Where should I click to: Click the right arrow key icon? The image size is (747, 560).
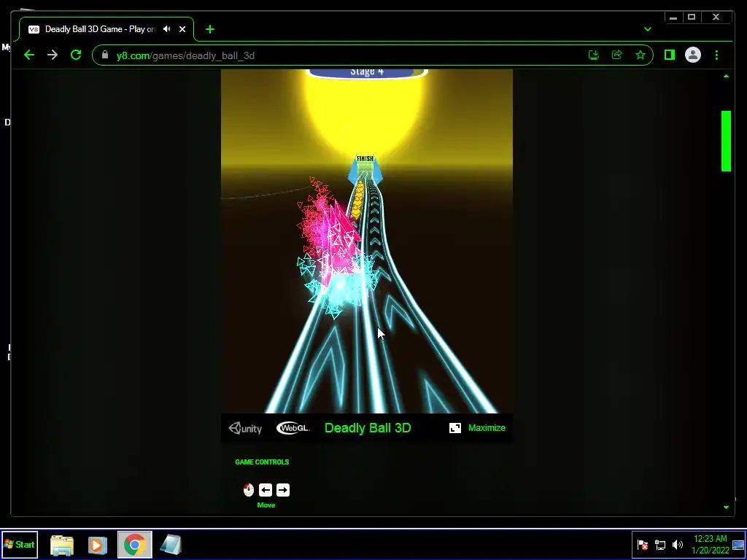(x=282, y=490)
